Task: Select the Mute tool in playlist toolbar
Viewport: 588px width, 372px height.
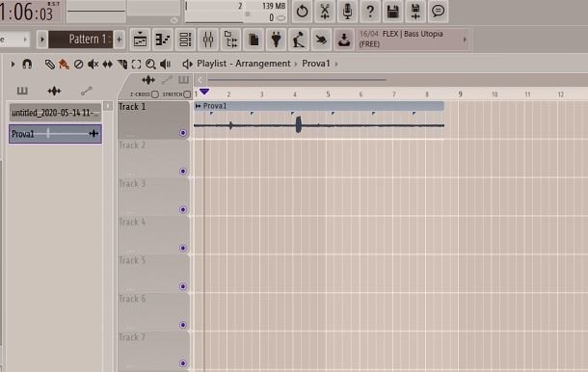Action: (x=93, y=65)
